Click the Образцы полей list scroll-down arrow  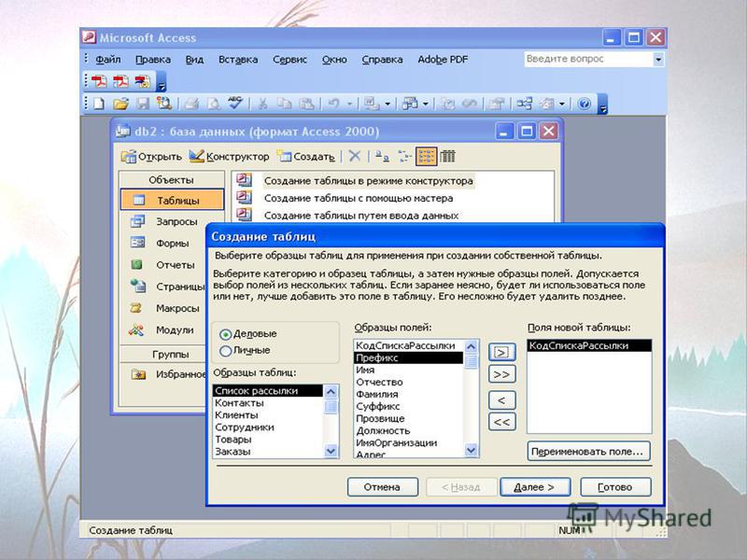(x=472, y=450)
